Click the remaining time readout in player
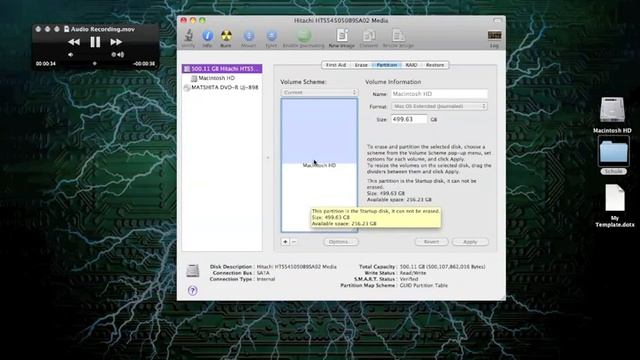 click(x=144, y=64)
